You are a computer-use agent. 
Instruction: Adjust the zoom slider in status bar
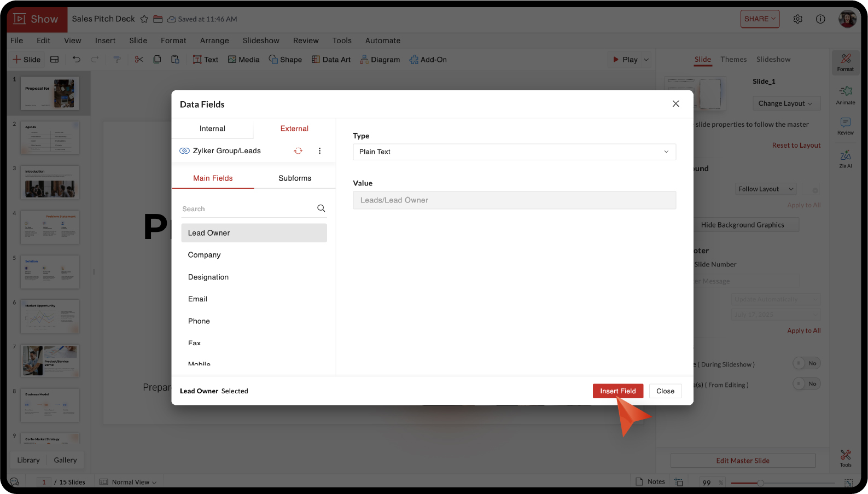coord(760,483)
